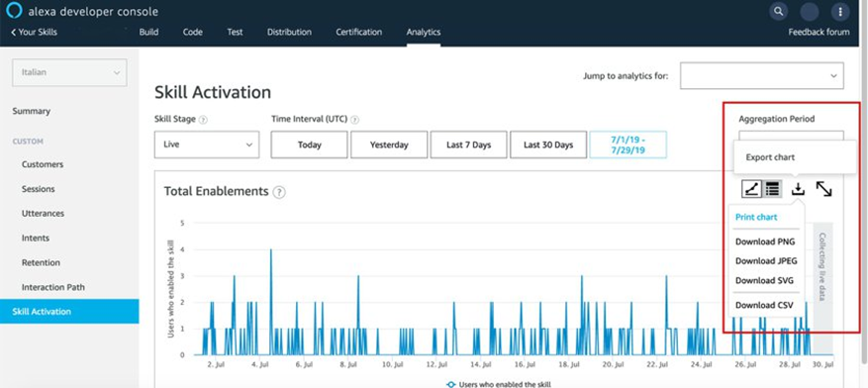Viewport: 868px width, 388px height.
Task: Go back to Your Skills
Action: click(x=34, y=32)
